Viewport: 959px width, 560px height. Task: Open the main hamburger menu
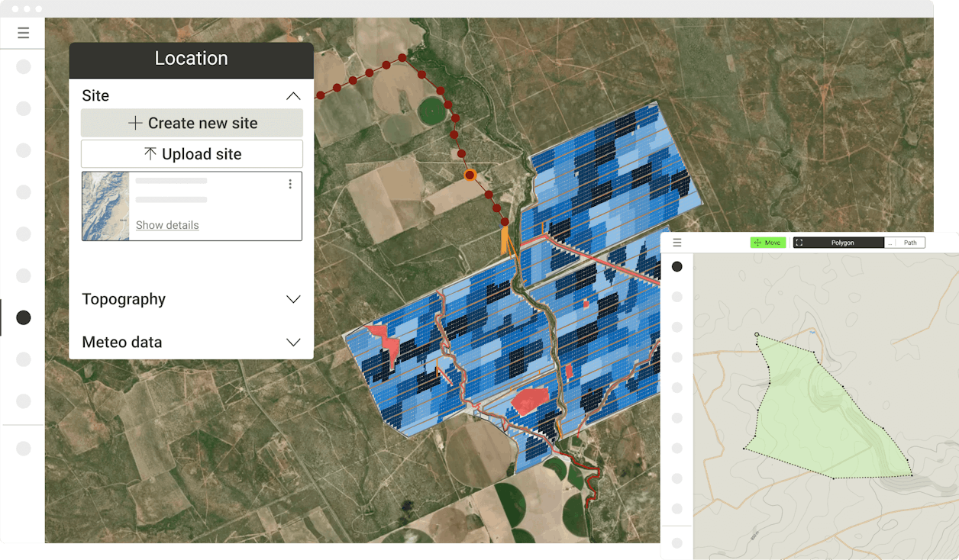pos(22,33)
